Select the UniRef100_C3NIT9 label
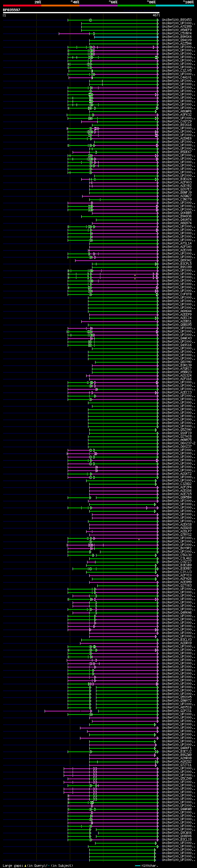The height and width of the screenshot is (868, 197). 177,200
